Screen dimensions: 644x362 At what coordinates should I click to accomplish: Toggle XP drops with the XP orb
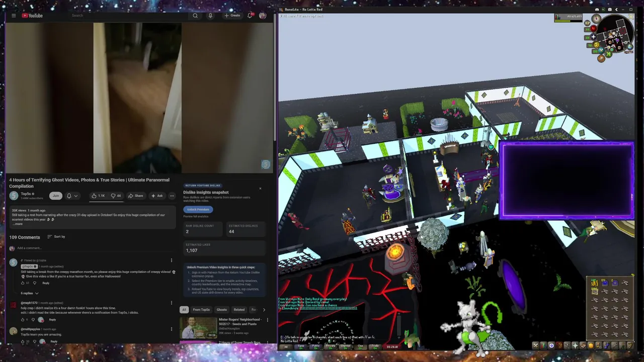(x=587, y=23)
